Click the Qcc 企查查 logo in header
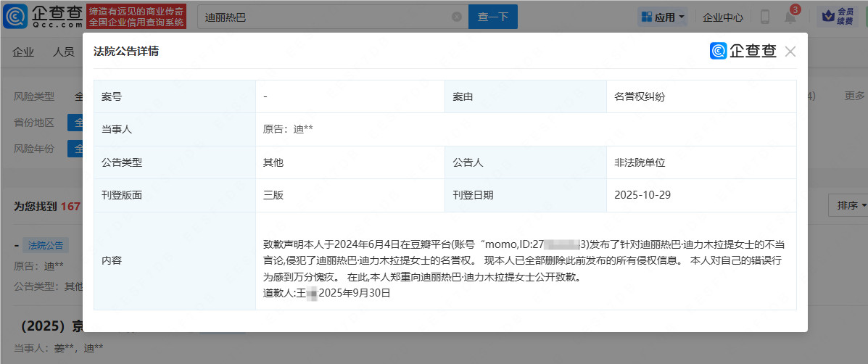This screenshot has height=364, width=868. tap(44, 17)
